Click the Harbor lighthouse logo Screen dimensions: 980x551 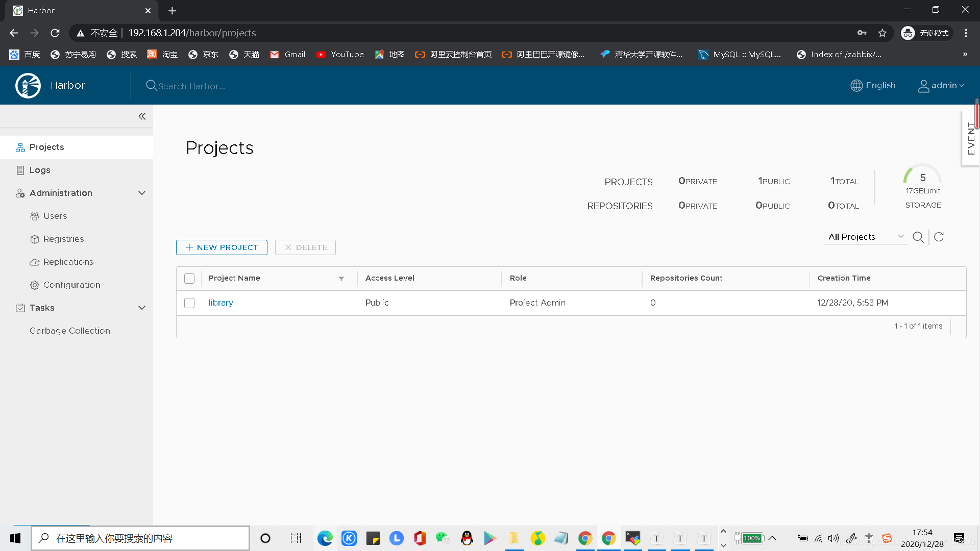(28, 85)
